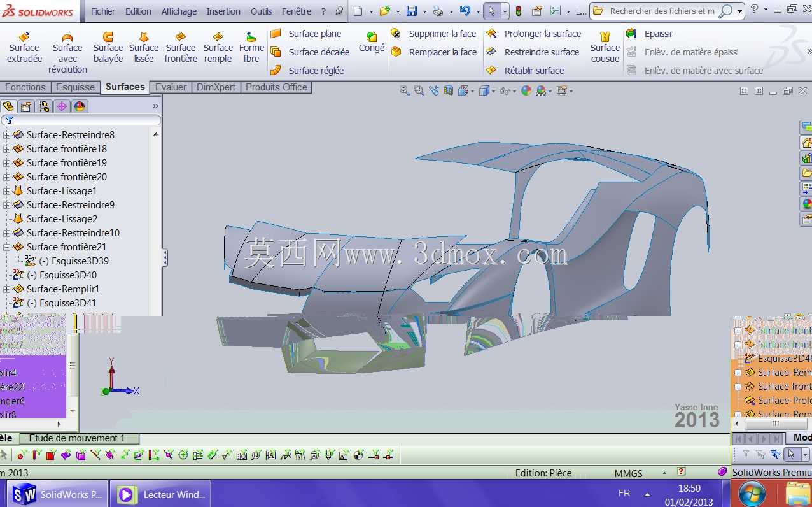Select the Surface remplie tool

click(218, 48)
